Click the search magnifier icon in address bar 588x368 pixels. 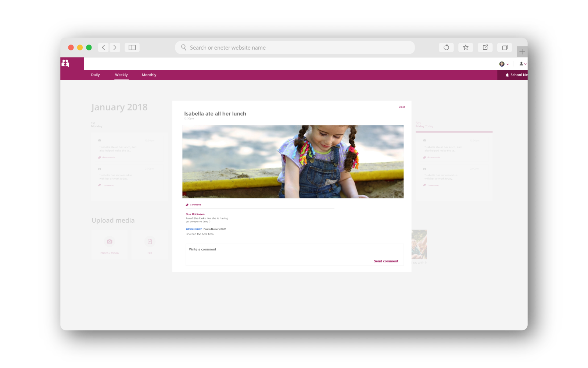[x=184, y=47]
